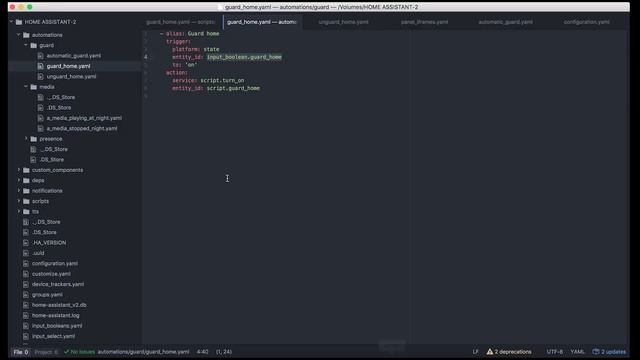Open device_trackers.yaml in the tree
Viewport: 640px width, 360px height.
tap(58, 284)
